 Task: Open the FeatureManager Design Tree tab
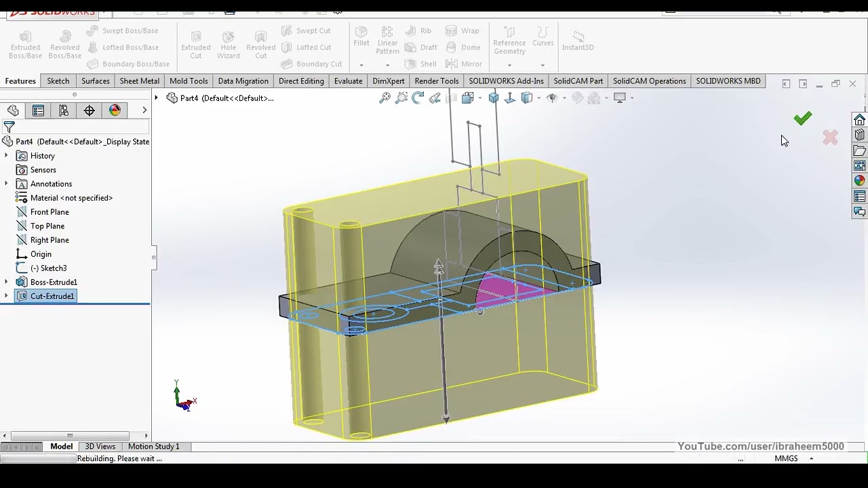pyautogui.click(x=13, y=110)
